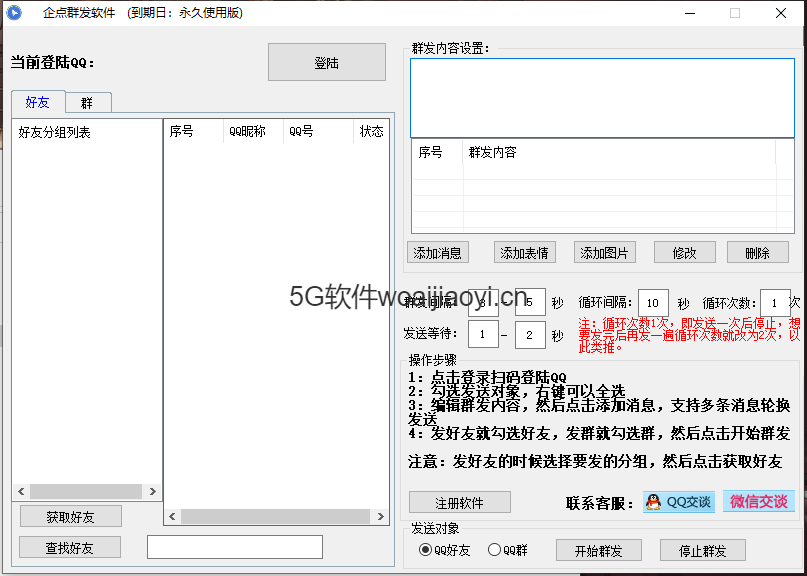Click the QQ号 column header
The image size is (807, 576).
click(x=318, y=131)
